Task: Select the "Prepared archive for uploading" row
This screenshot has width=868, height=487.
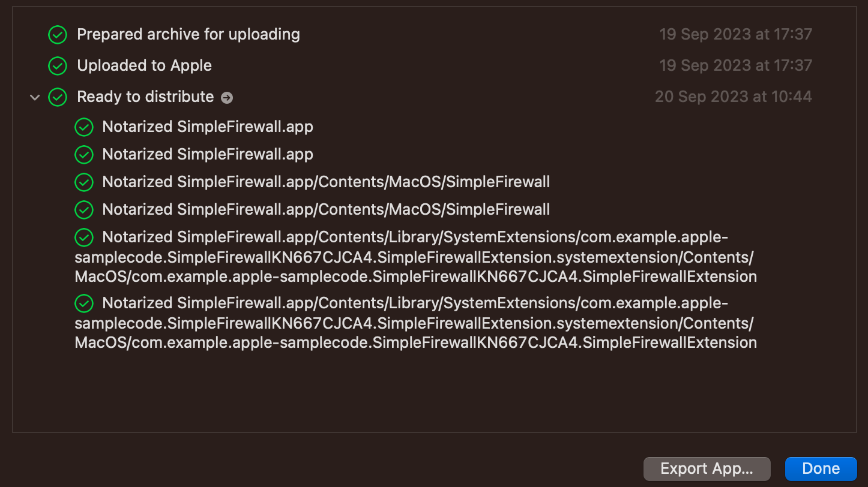Action: (188, 34)
